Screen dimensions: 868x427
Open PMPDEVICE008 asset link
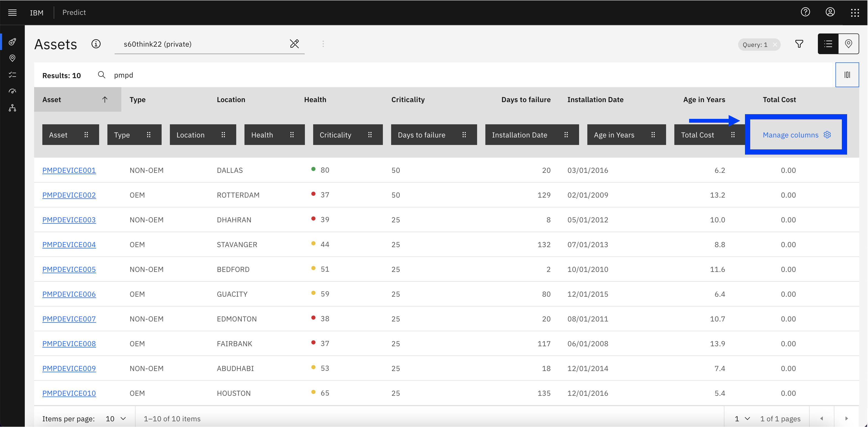[x=69, y=343]
